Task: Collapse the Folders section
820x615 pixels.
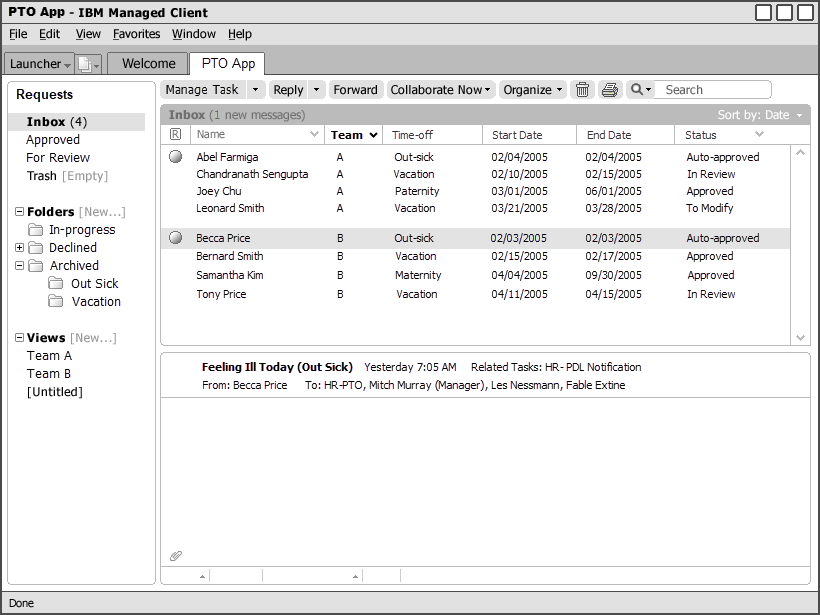Action: pos(19,212)
